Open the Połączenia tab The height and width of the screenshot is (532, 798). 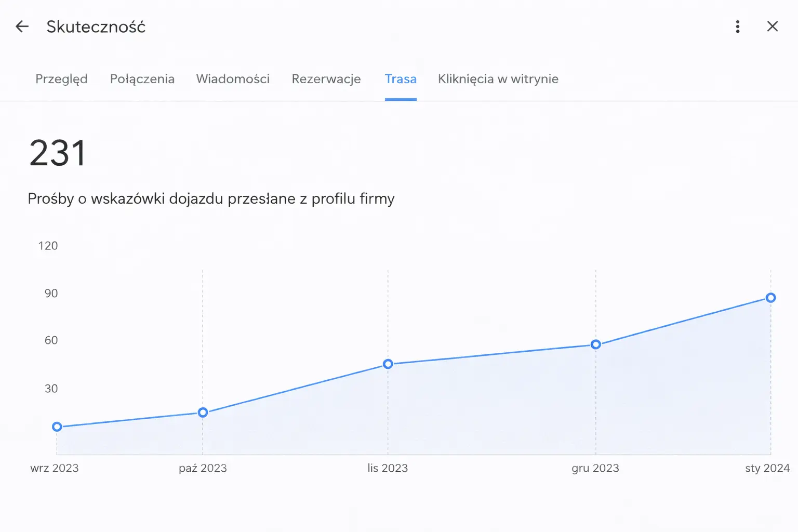(x=142, y=79)
